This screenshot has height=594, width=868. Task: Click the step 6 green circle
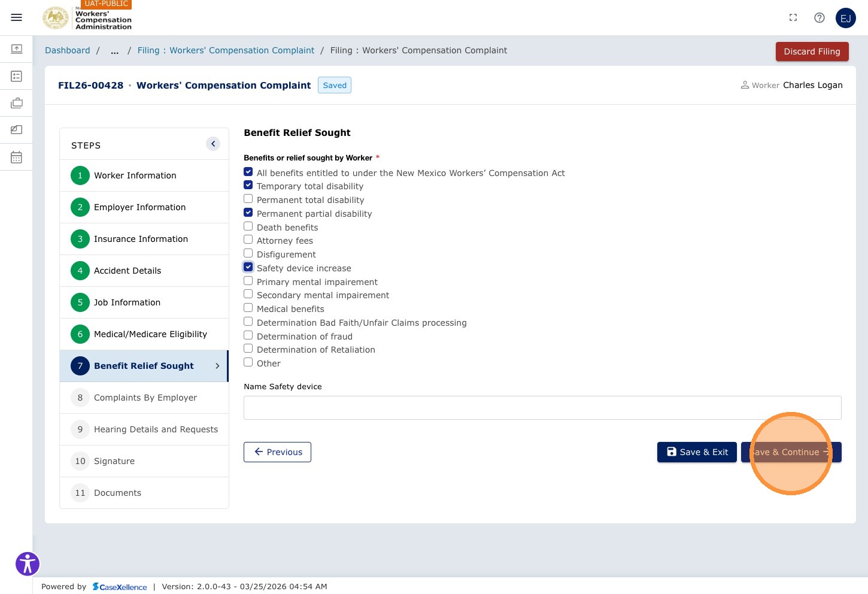80,334
